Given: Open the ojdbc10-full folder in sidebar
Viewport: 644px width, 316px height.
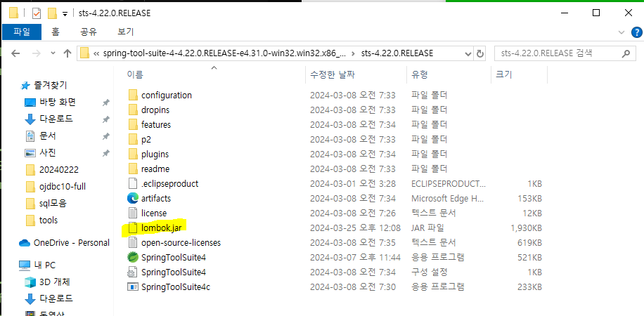Looking at the screenshot, I should pyautogui.click(x=56, y=186).
